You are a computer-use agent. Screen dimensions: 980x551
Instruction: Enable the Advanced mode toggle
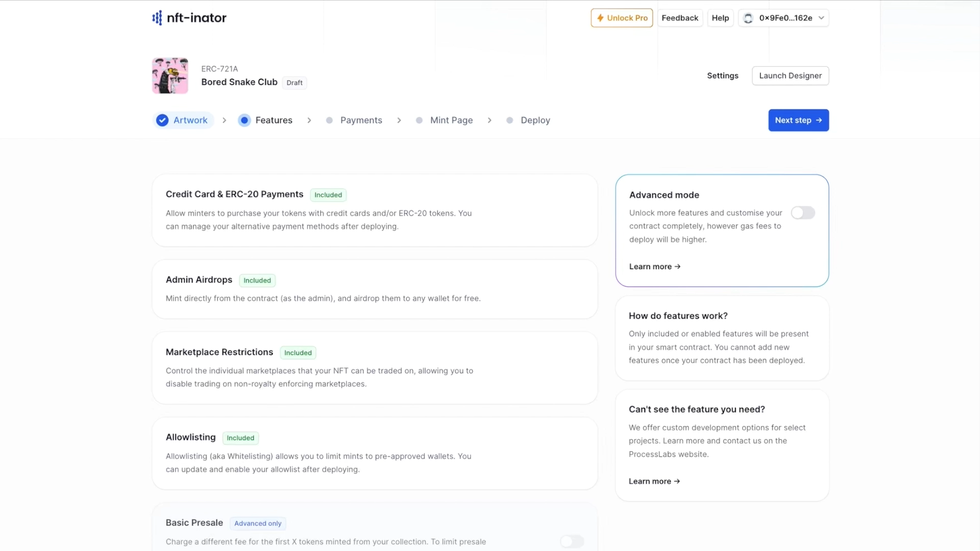pos(802,213)
